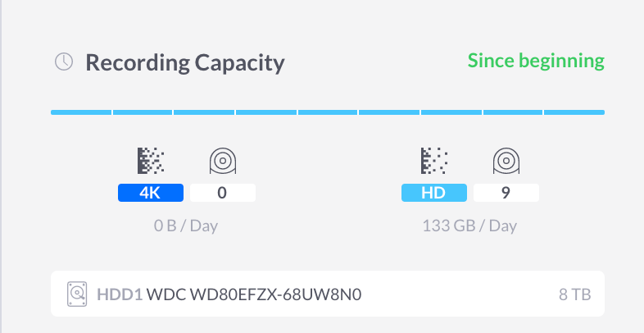
Task: Click the blue 4K badge
Action: [x=151, y=193]
